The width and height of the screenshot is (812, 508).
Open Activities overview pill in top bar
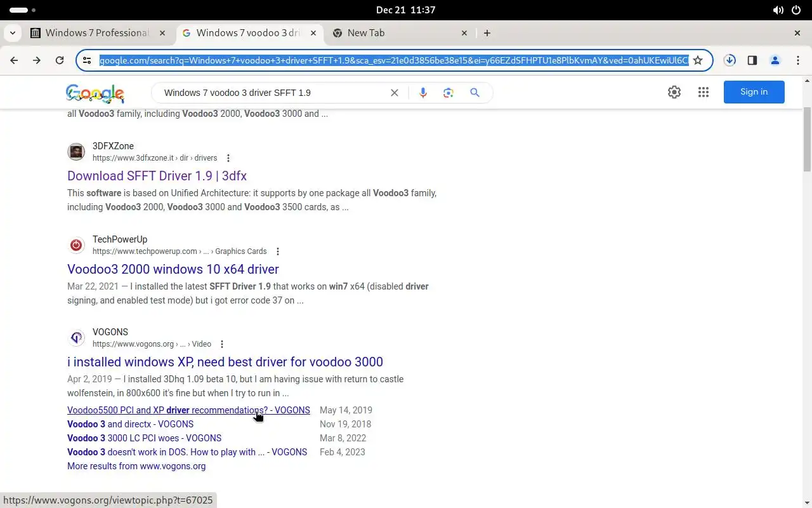(23, 10)
